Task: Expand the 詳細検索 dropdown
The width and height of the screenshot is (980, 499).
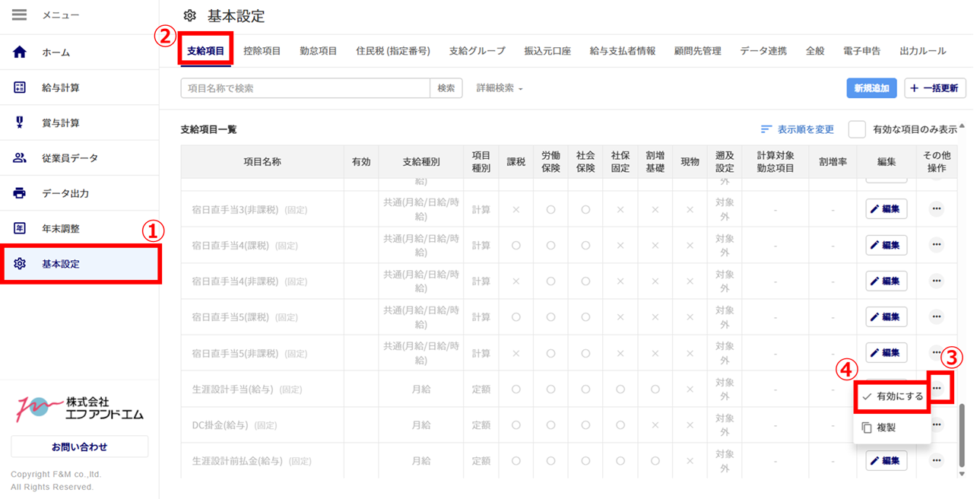Action: [500, 88]
